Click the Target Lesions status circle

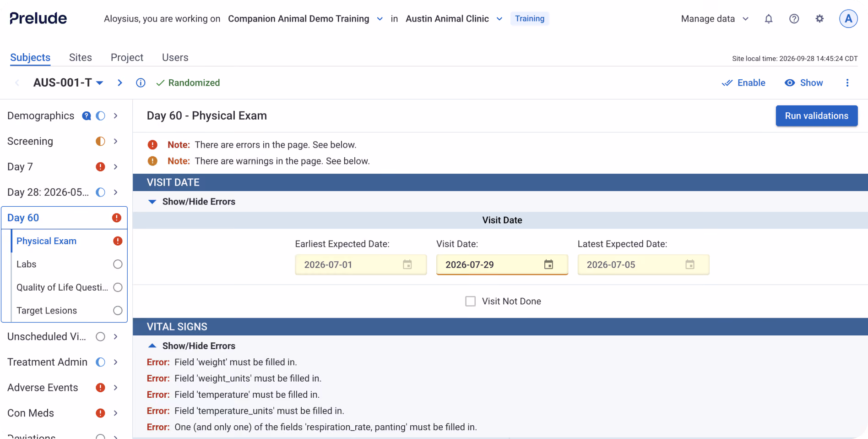118,311
